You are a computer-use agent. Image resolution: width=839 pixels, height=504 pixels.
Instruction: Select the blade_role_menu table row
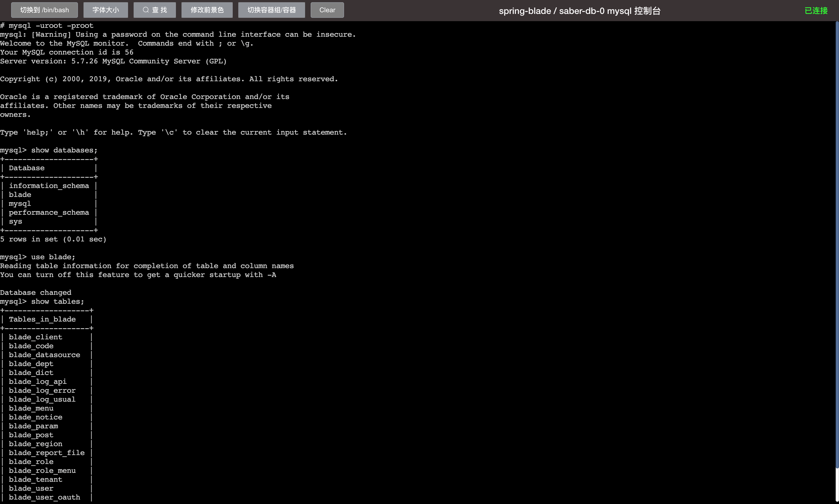[x=46, y=471]
